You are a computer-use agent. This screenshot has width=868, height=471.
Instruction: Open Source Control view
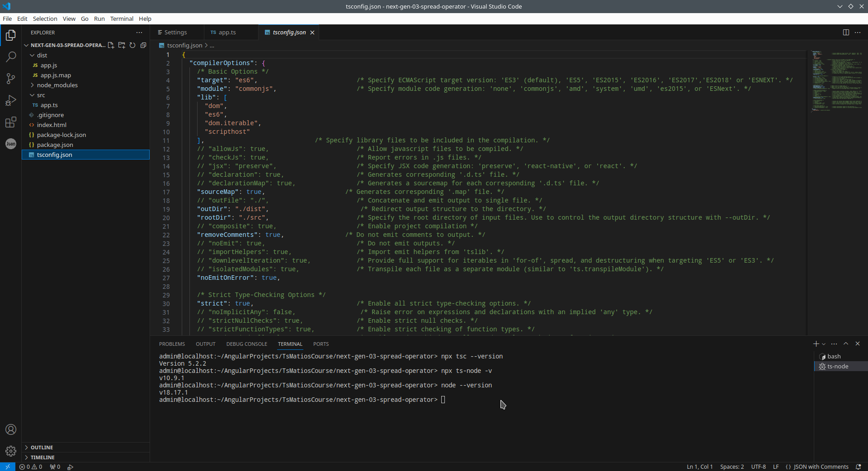pyautogui.click(x=11, y=79)
